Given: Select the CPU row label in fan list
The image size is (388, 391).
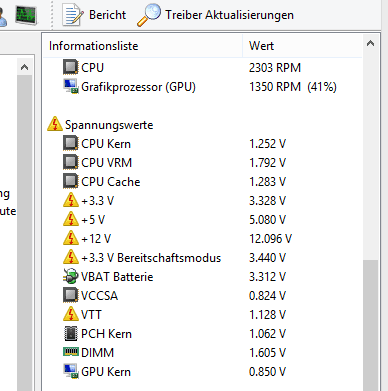Looking at the screenshot, I should tap(92, 68).
